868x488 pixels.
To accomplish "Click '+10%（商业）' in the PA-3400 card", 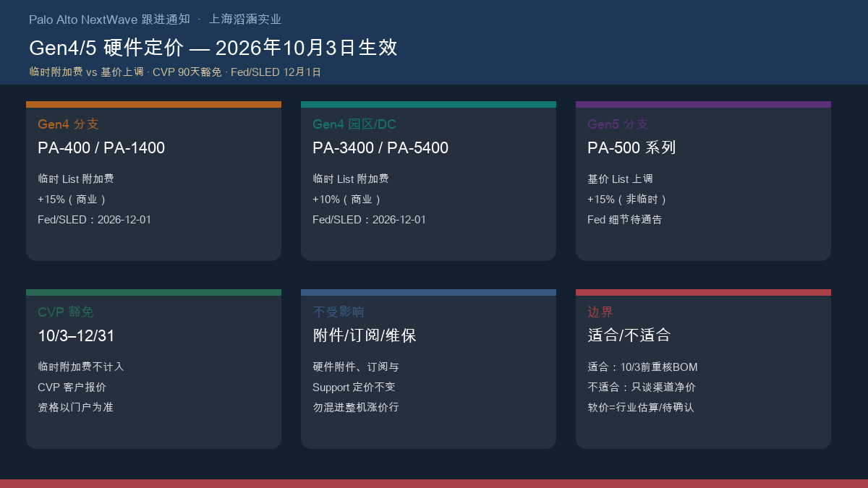I will [348, 200].
